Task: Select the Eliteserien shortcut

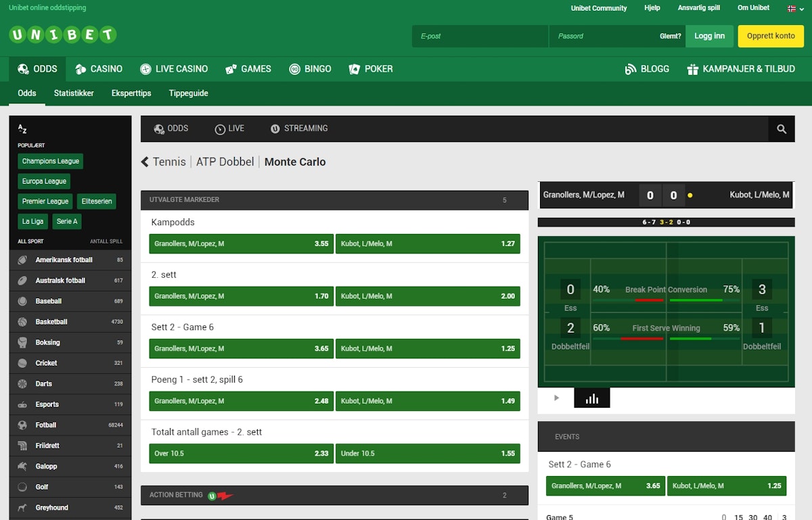Action: [97, 202]
